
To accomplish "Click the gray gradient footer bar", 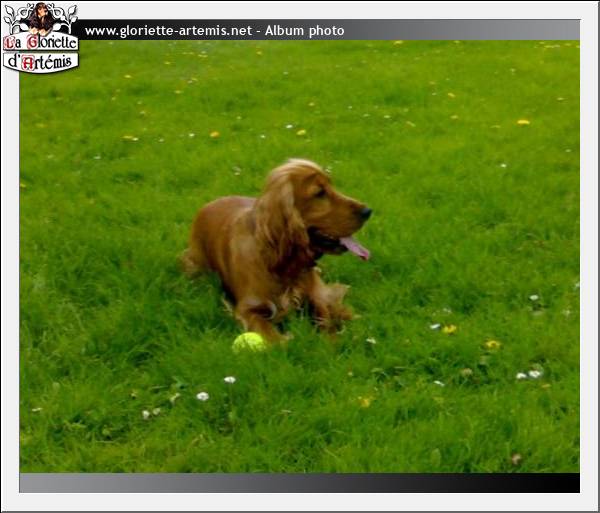I will coord(250,482).
